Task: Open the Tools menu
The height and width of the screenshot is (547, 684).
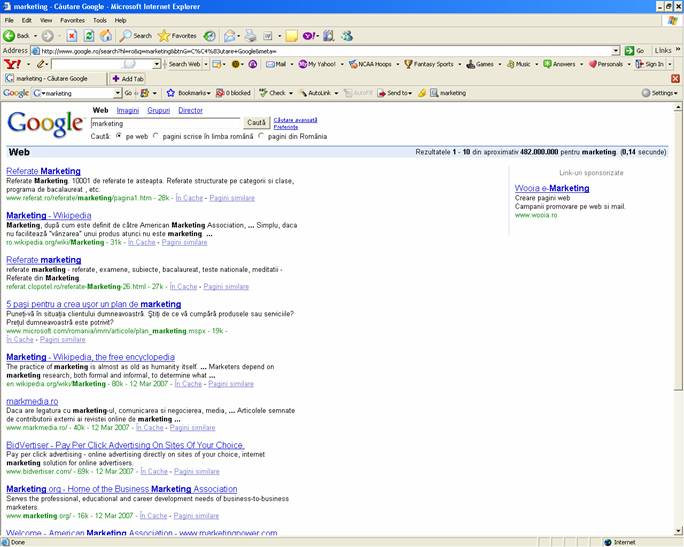Action: click(x=100, y=20)
